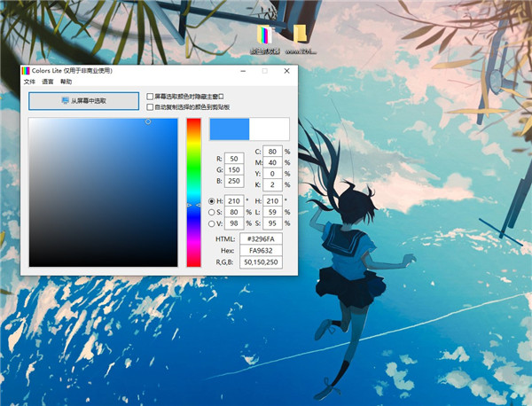Click the V field showing 98
The height and width of the screenshot is (406, 532).
[234, 223]
